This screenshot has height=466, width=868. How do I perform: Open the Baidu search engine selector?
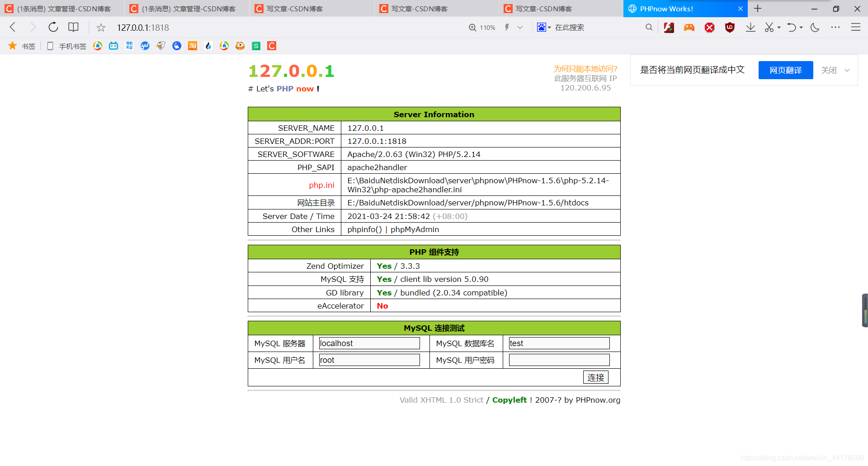tap(544, 28)
